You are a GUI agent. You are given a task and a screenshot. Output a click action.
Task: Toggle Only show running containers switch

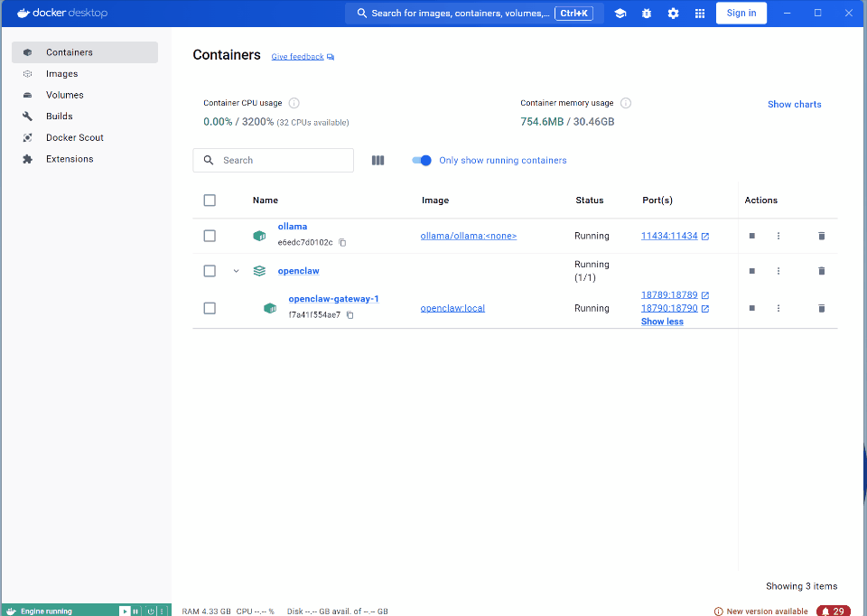pyautogui.click(x=422, y=161)
